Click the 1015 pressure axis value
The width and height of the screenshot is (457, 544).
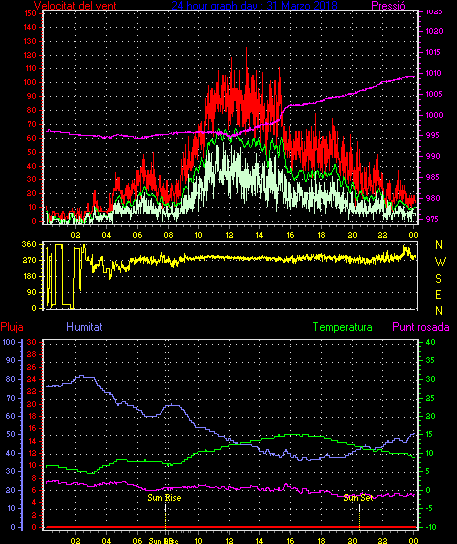(433, 52)
